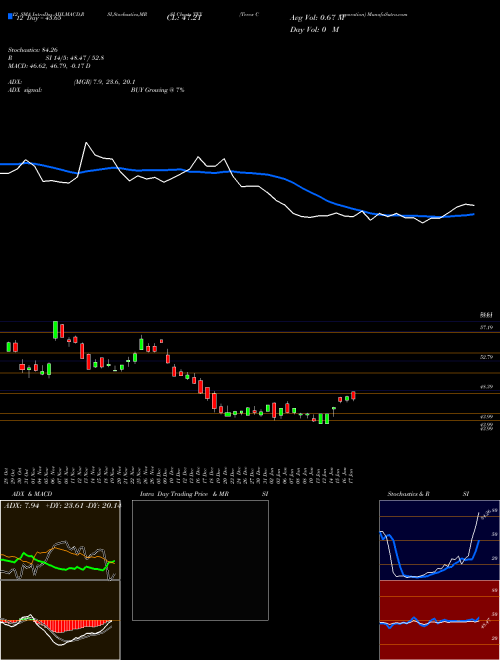
Task: Click the '12 Day = 43.65' legend text
Action: 38,19
